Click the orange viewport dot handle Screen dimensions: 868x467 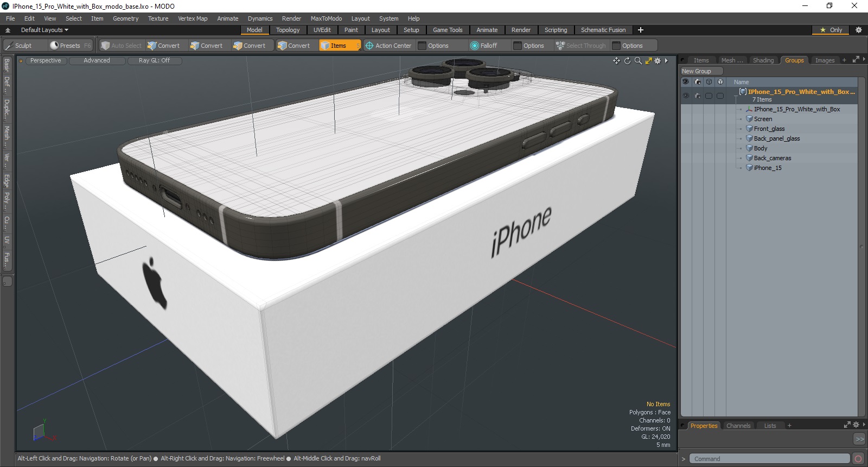pos(21,61)
